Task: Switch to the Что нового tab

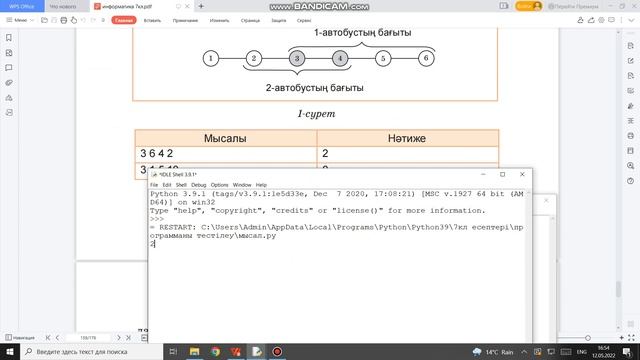Action: (63, 6)
